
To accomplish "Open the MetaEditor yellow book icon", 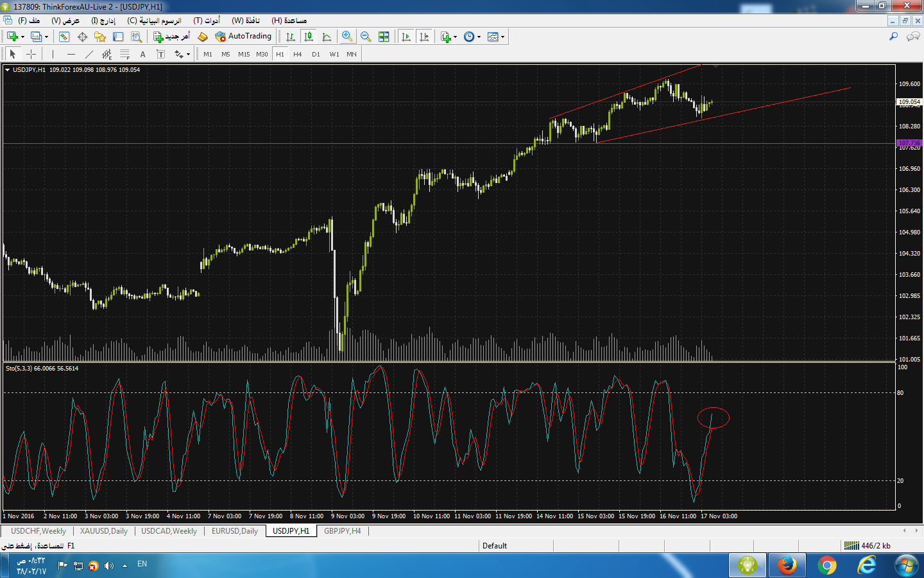I will pos(203,37).
